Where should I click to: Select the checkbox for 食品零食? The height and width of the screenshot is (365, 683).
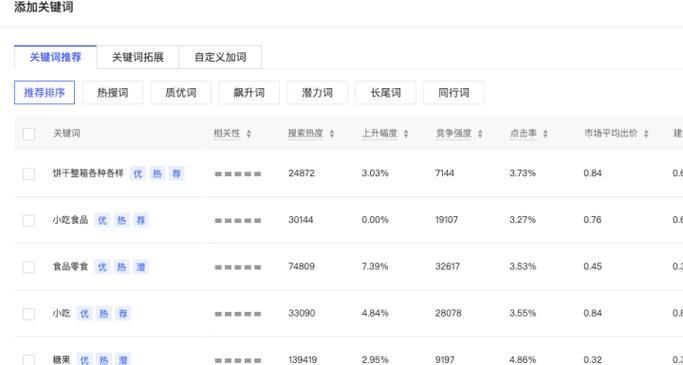tap(29, 267)
